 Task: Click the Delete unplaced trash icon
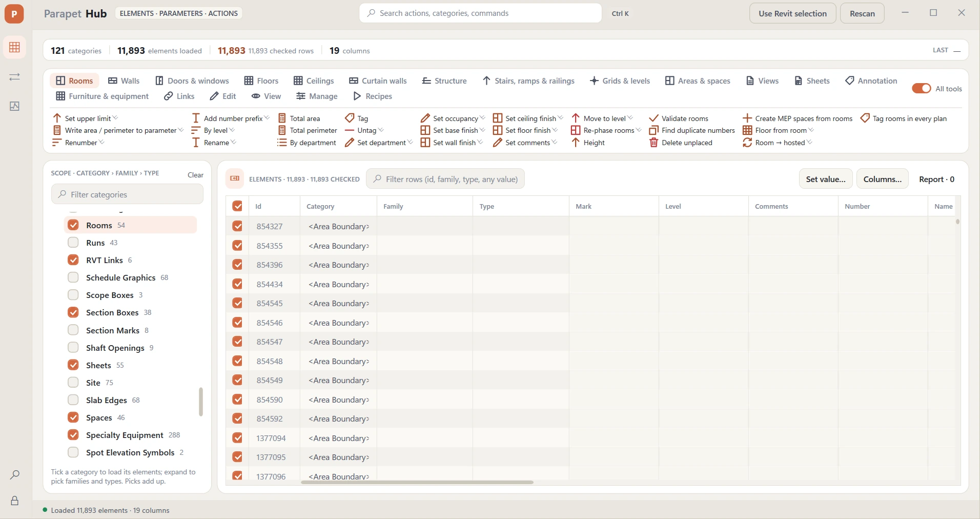click(654, 143)
